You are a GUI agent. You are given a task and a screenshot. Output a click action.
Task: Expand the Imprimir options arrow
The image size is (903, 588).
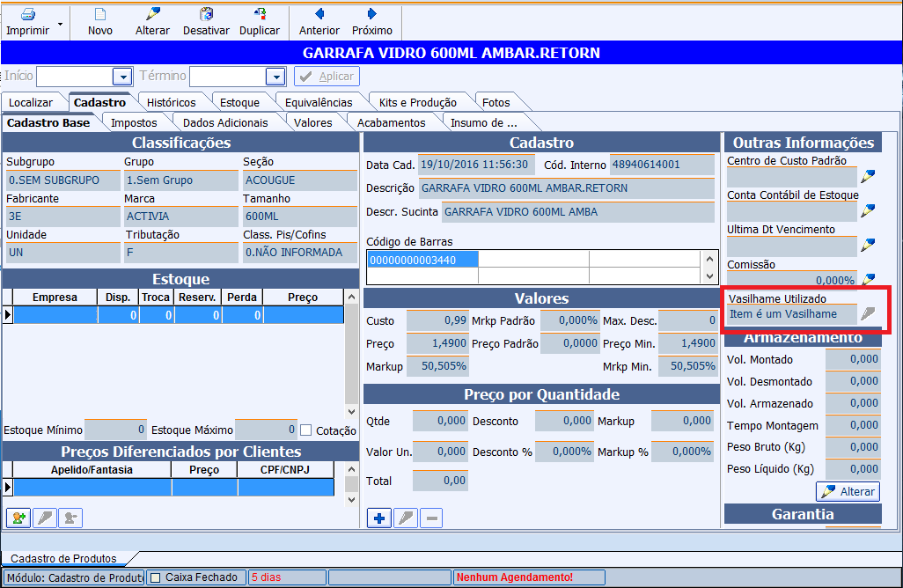point(60,24)
